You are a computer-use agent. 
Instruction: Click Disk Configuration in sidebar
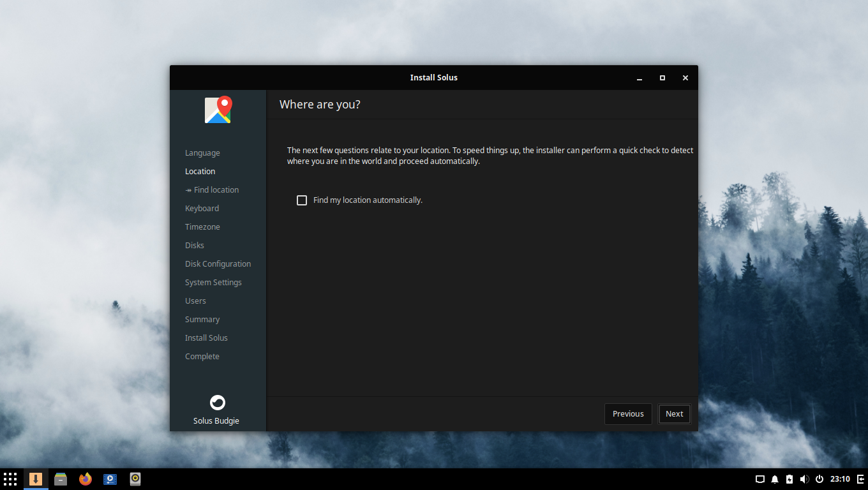(218, 264)
